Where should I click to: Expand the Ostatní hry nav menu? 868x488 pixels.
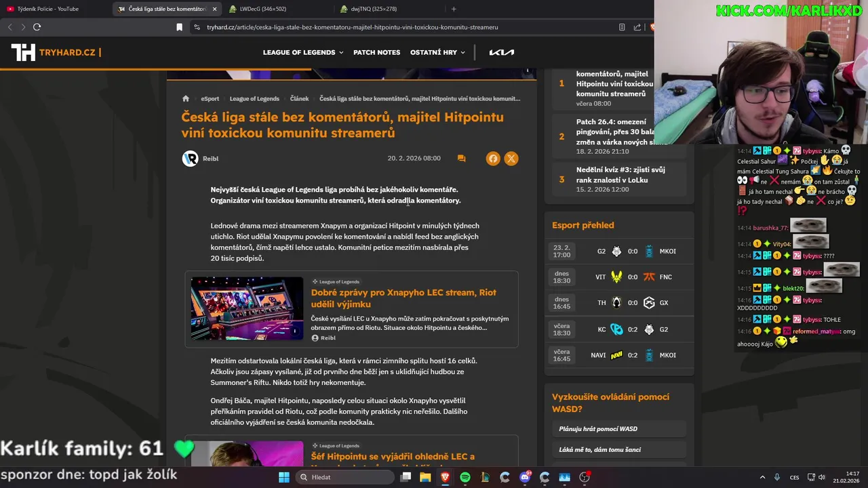coord(437,52)
